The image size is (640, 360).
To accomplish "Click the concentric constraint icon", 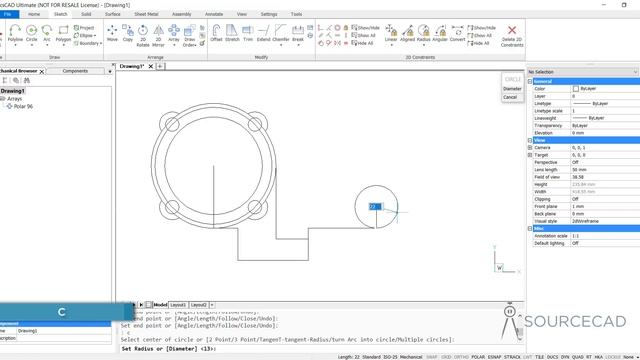I will [338, 28].
